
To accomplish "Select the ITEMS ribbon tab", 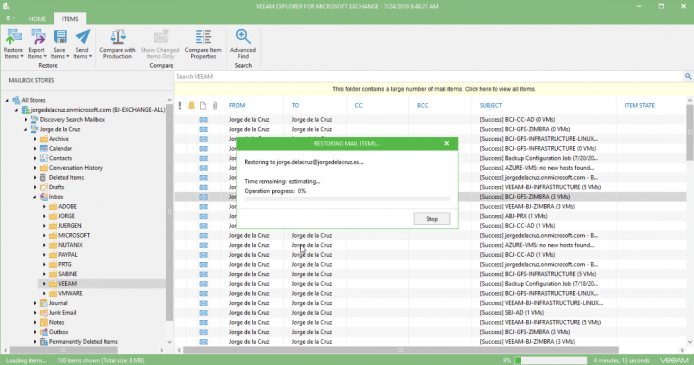I will [x=70, y=19].
